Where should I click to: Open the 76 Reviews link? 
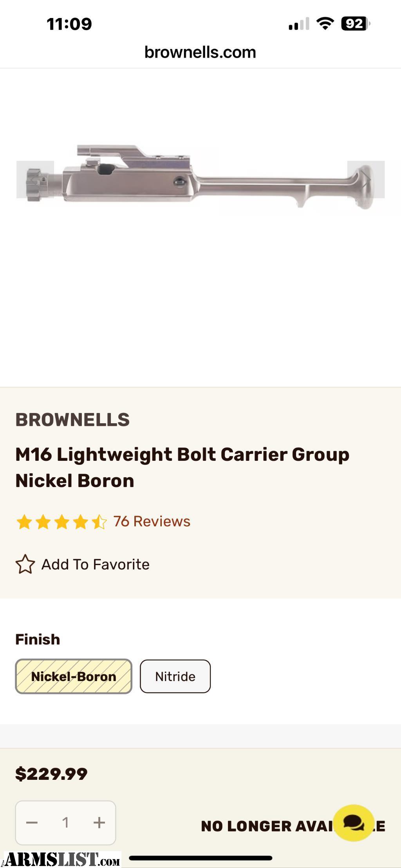pyautogui.click(x=152, y=522)
